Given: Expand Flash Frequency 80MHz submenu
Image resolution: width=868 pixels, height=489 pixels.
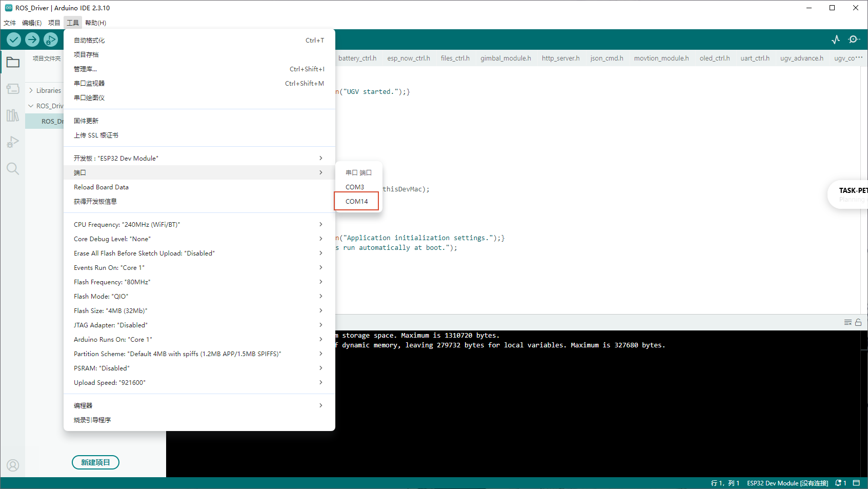Looking at the screenshot, I should [199, 282].
